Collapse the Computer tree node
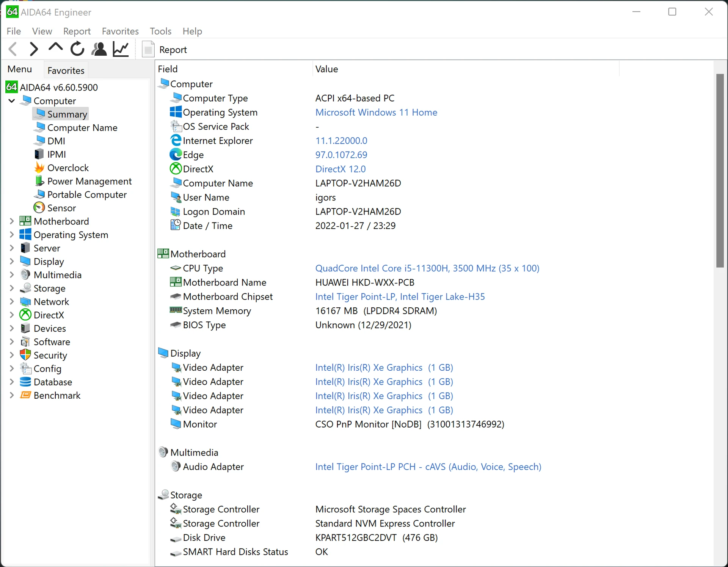 pyautogui.click(x=12, y=101)
